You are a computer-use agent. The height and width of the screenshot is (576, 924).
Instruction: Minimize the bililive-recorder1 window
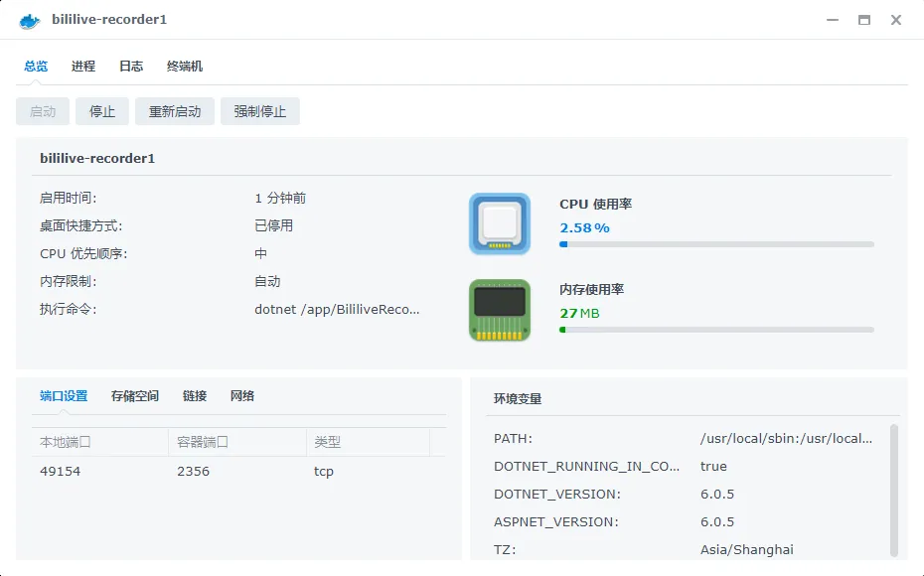point(831,20)
